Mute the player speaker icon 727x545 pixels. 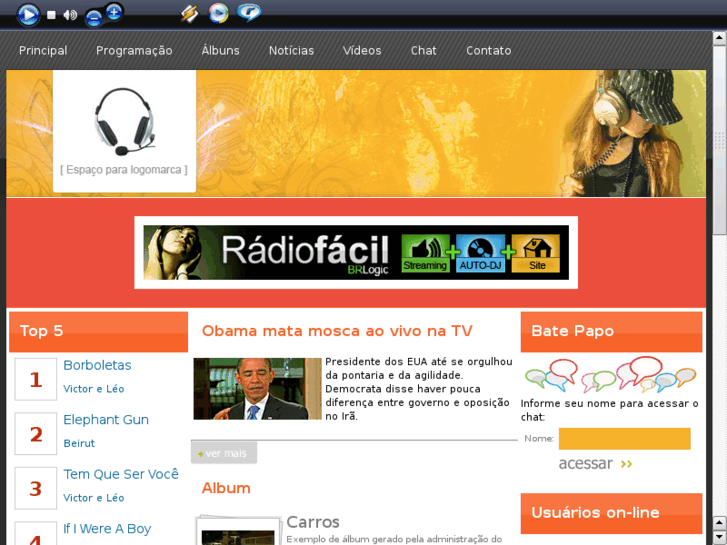click(x=70, y=15)
